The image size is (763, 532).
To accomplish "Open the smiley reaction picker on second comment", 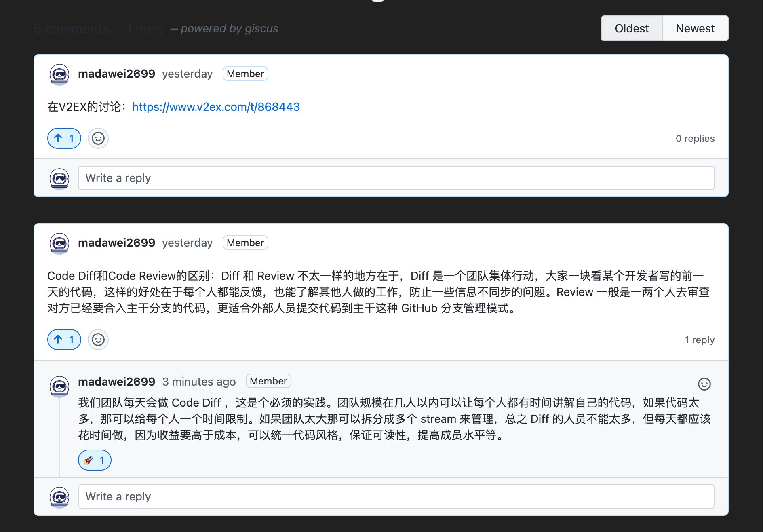I will (98, 340).
